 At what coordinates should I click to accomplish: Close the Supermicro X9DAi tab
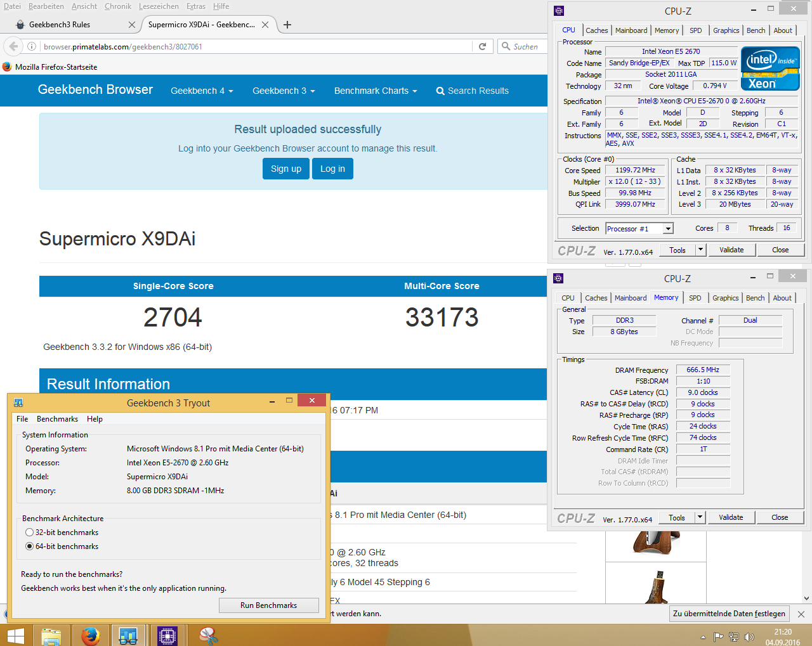tap(265, 25)
